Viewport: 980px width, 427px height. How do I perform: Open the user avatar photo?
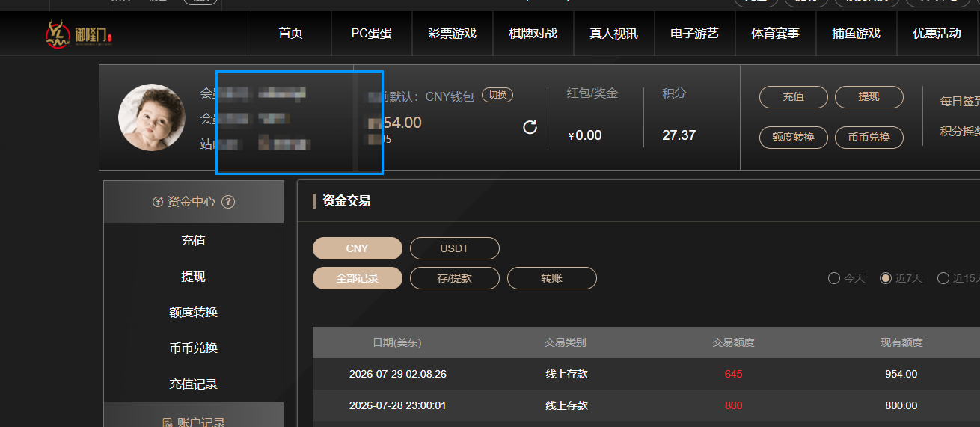[x=152, y=117]
